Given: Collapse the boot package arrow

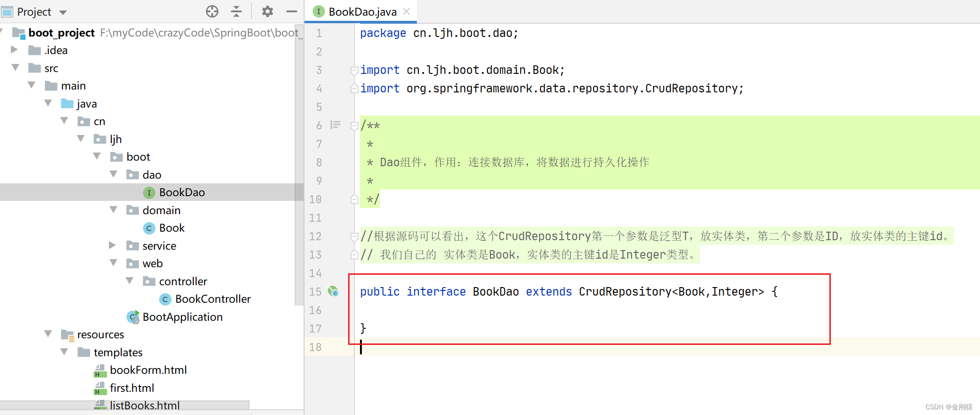Looking at the screenshot, I should coord(97,156).
